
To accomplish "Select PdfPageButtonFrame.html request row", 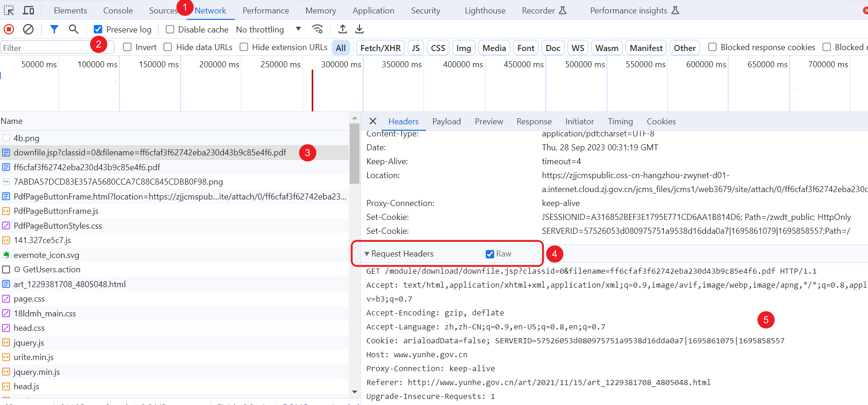I will tap(174, 196).
